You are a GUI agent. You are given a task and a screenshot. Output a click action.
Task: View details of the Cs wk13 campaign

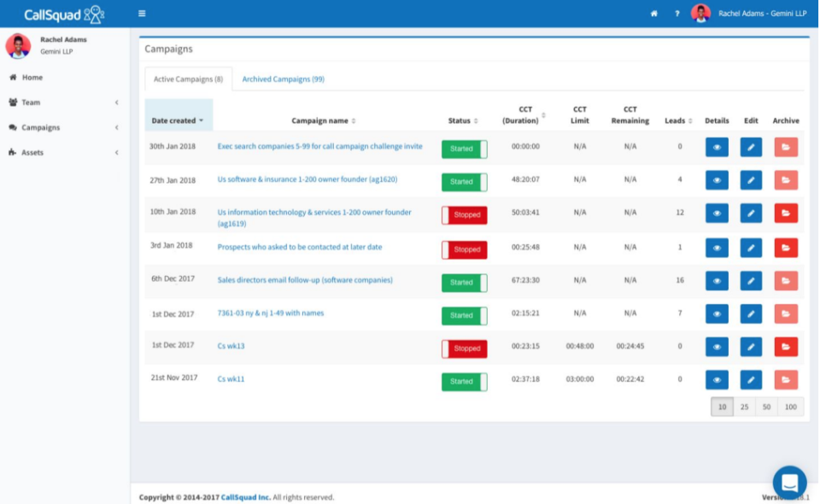pos(716,347)
